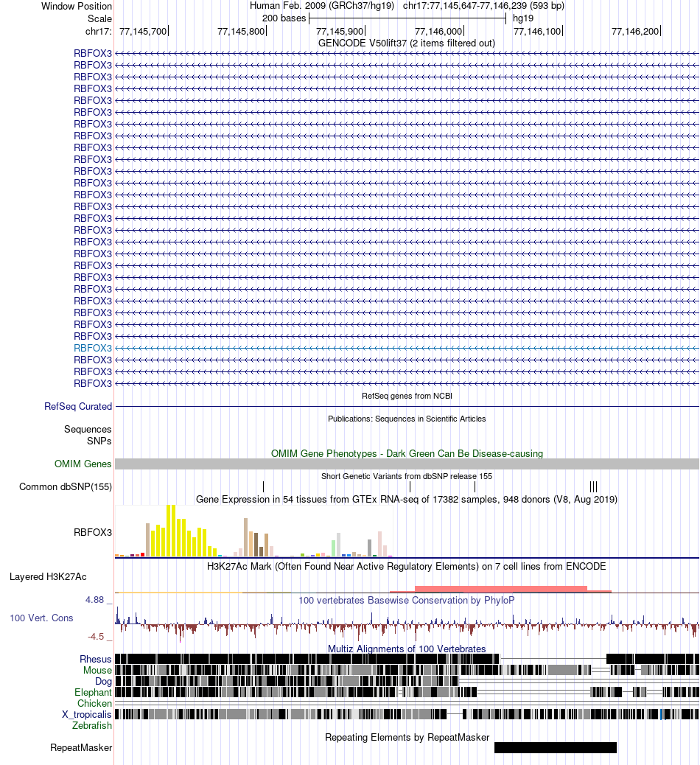Click the RefSeq genes from NCBI title

pyautogui.click(x=407, y=396)
